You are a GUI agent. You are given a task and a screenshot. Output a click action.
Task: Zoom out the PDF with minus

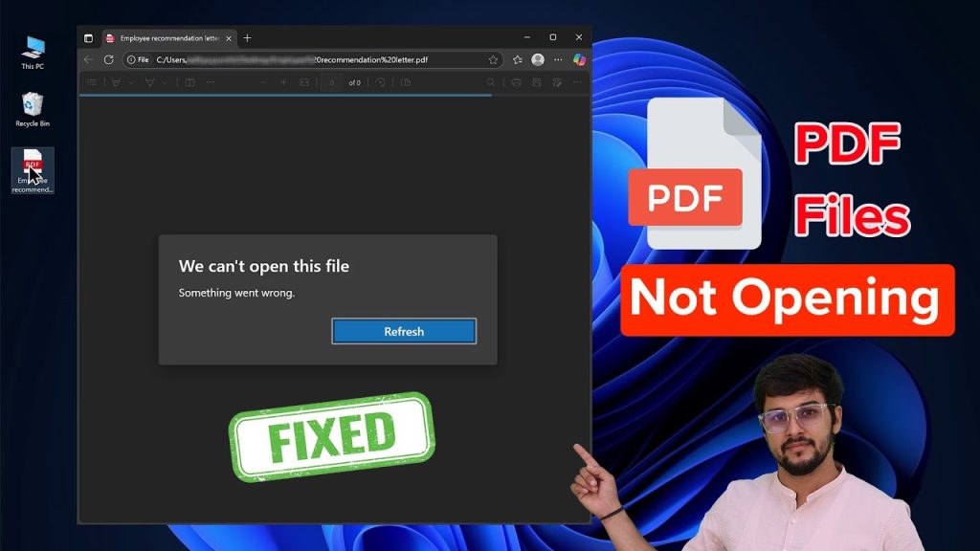pyautogui.click(x=263, y=82)
